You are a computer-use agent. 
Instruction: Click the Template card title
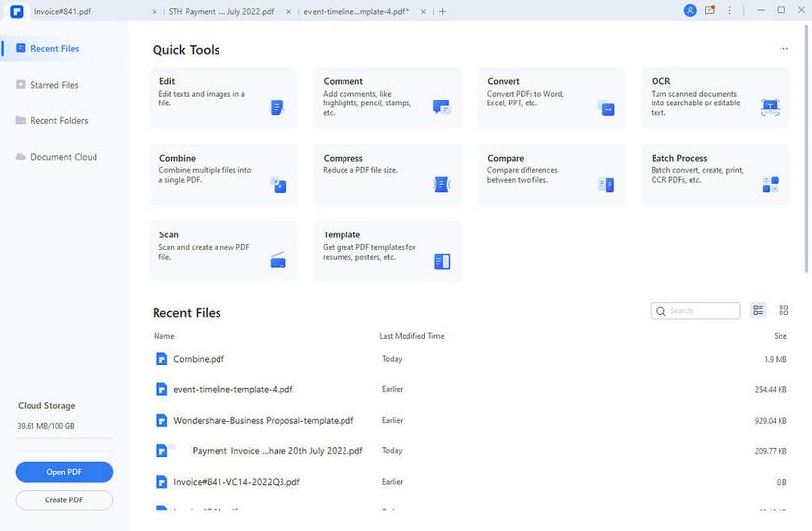[x=342, y=234]
